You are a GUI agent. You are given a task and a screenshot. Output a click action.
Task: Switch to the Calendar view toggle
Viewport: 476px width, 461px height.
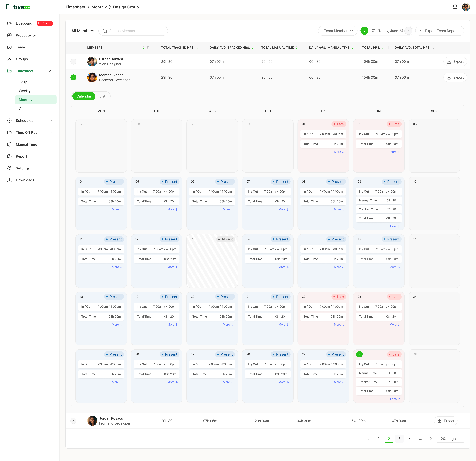(84, 96)
